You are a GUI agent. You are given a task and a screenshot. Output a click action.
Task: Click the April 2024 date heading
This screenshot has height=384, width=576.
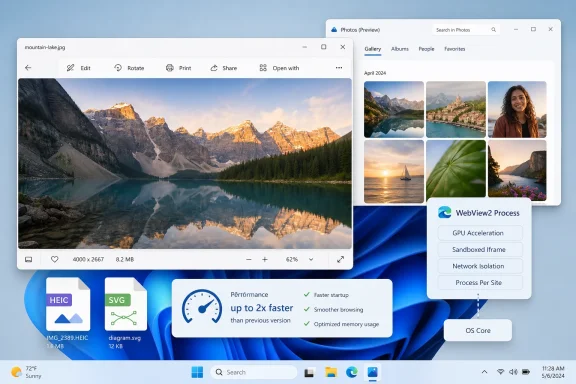tap(375, 73)
